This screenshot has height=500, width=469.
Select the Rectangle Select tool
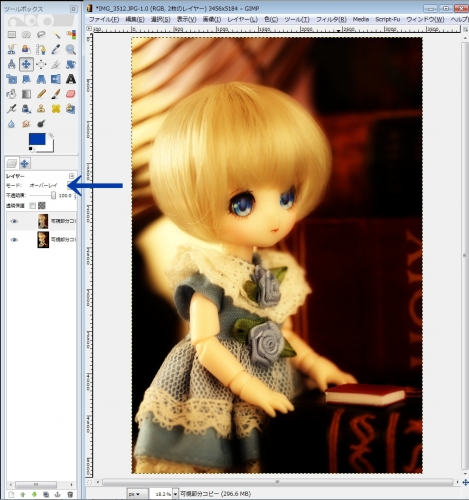pyautogui.click(x=12, y=34)
